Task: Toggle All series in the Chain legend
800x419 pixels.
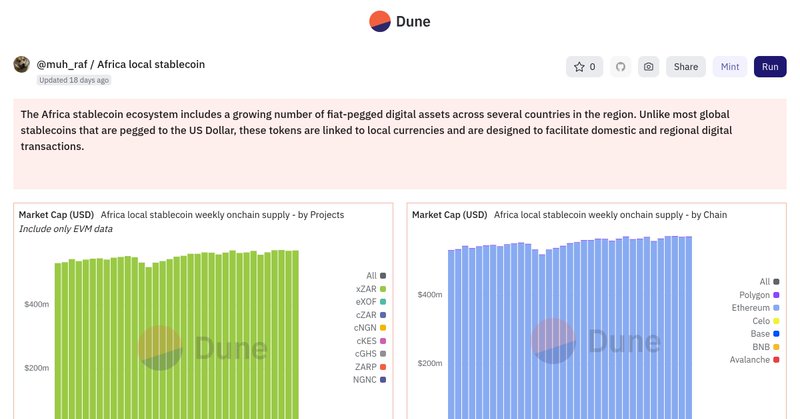Action: pyautogui.click(x=769, y=282)
